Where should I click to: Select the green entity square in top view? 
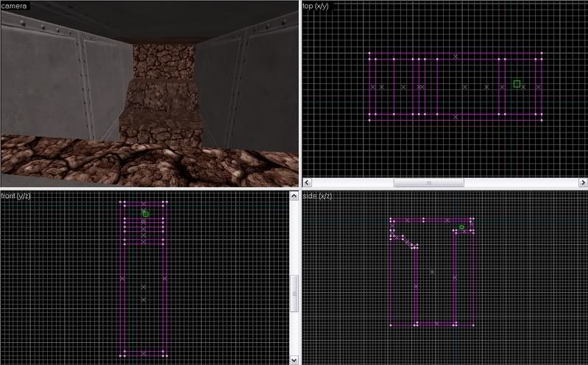click(x=517, y=84)
